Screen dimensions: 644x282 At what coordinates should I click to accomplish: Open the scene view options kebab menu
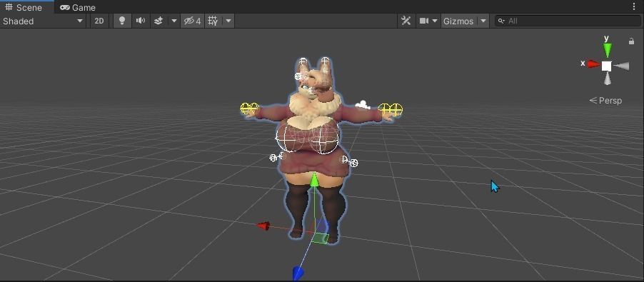pyautogui.click(x=635, y=7)
